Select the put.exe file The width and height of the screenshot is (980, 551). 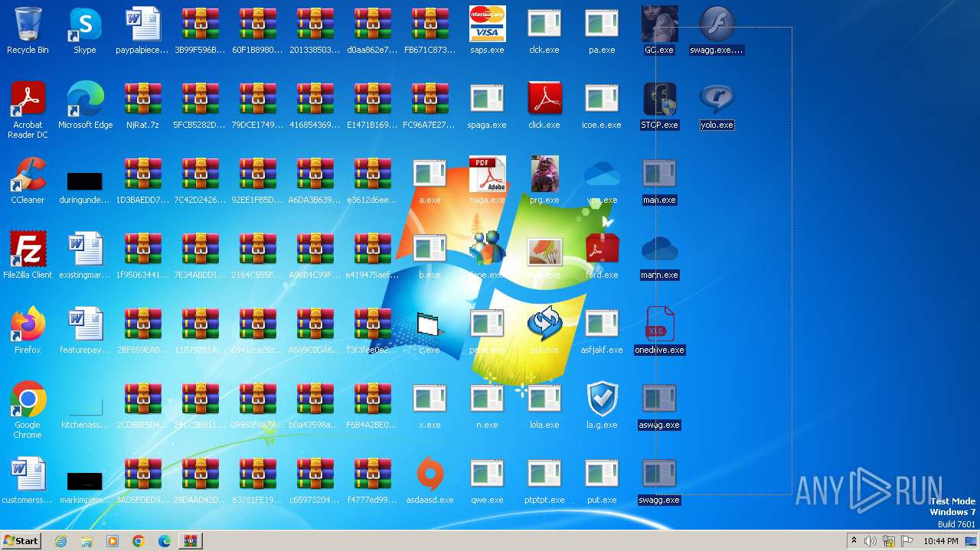(x=602, y=481)
